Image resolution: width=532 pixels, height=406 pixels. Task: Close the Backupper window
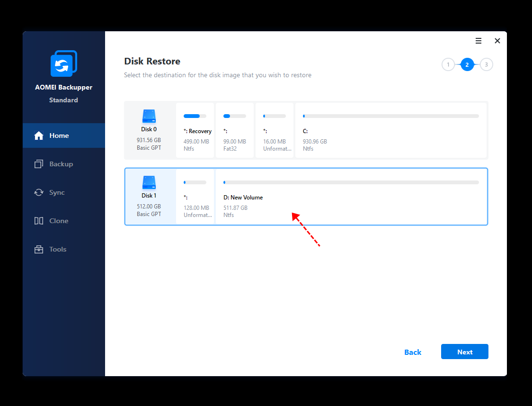click(x=497, y=41)
